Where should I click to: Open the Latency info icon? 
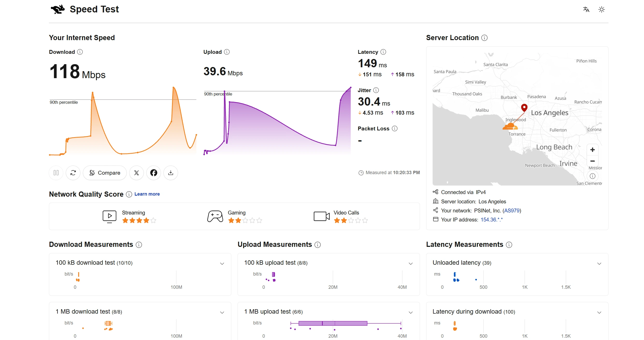(383, 52)
